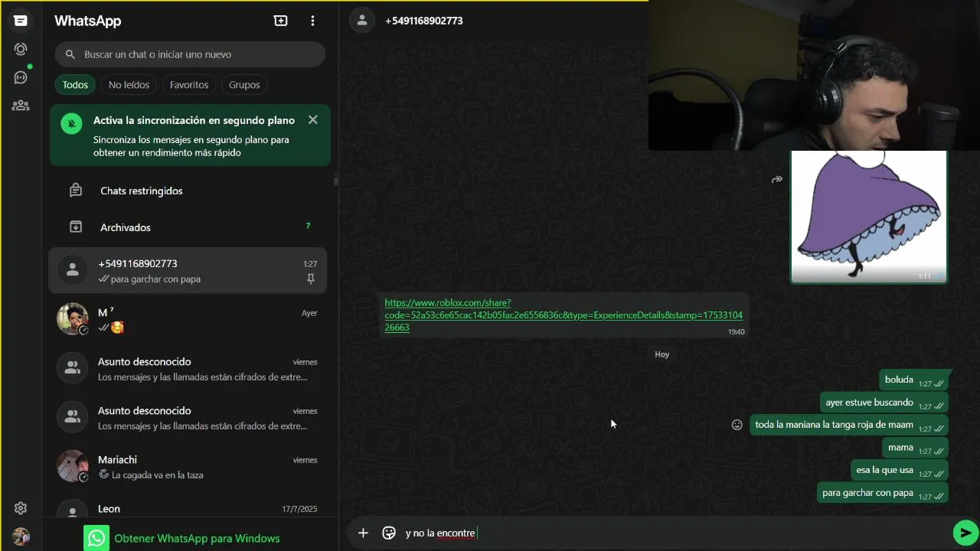The width and height of the screenshot is (980, 551).
Task: Open the attach plus menu
Action: point(363,533)
